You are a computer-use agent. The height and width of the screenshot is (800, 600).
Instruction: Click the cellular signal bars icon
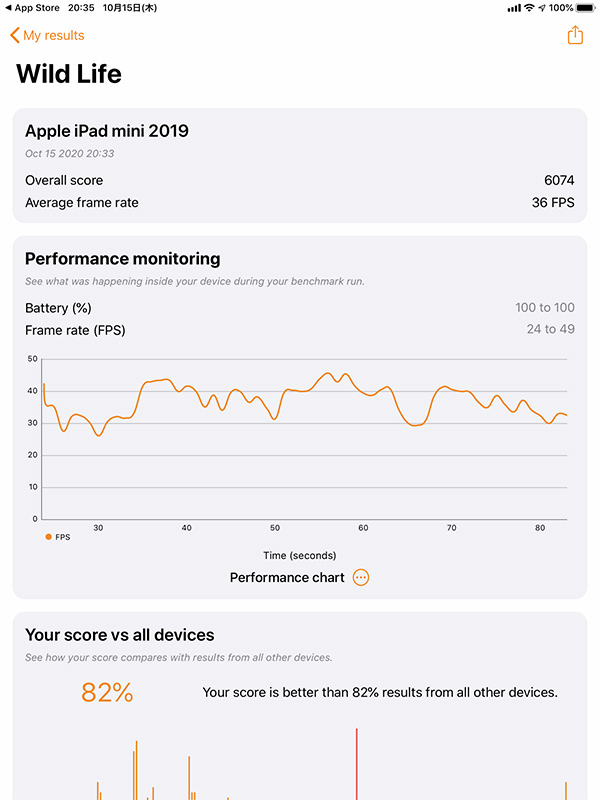514,7
